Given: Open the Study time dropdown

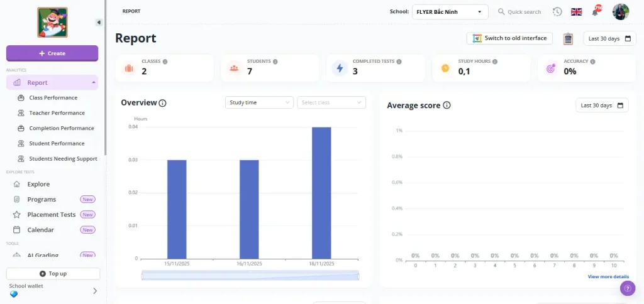Looking at the screenshot, I should pyautogui.click(x=259, y=102).
